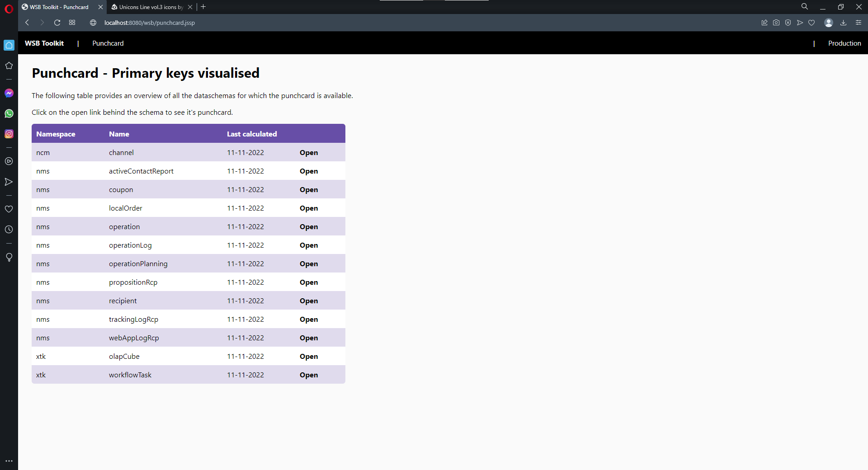Open the Speed Dial grid icon
Image resolution: width=868 pixels, height=470 pixels.
[x=72, y=23]
